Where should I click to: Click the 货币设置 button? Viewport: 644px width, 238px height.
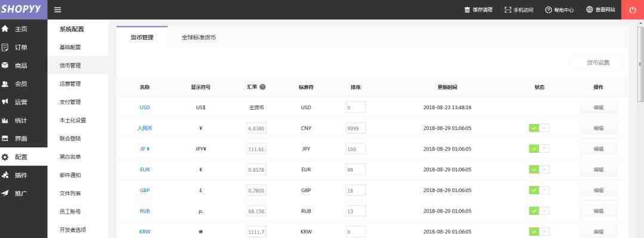tap(597, 63)
